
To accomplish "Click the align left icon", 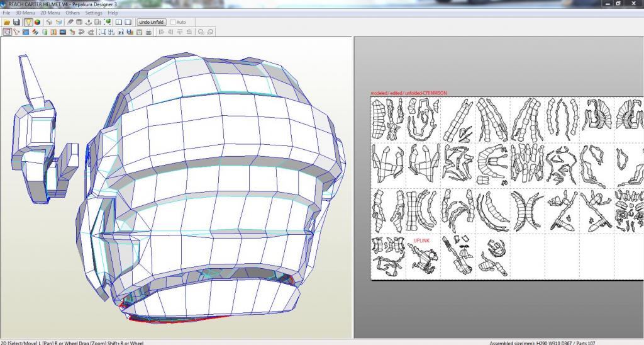I will coord(161,31).
